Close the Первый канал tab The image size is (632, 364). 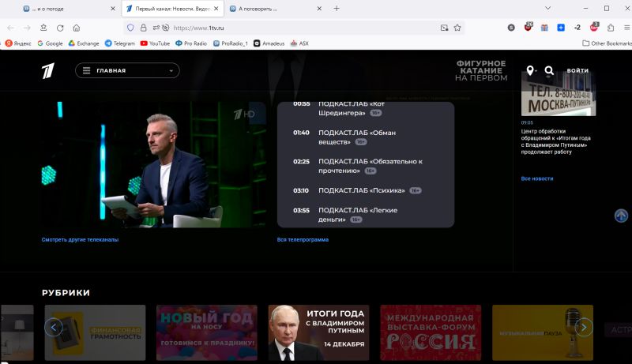point(216,9)
